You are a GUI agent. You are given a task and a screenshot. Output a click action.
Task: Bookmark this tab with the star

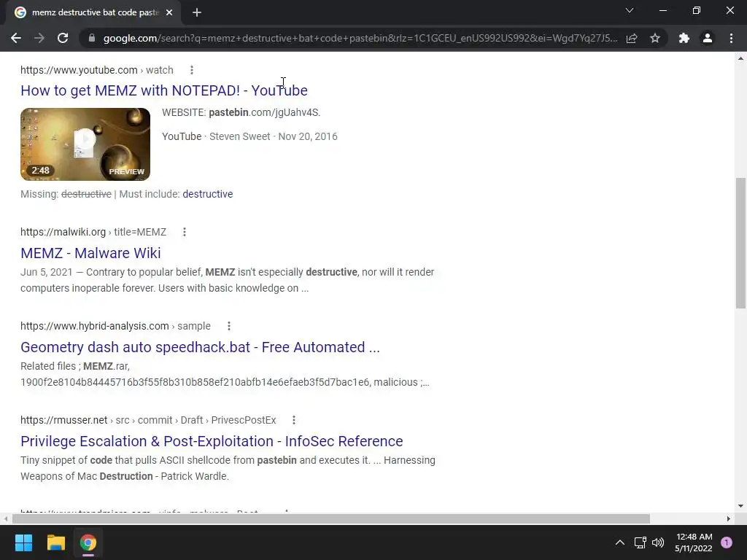point(655,38)
